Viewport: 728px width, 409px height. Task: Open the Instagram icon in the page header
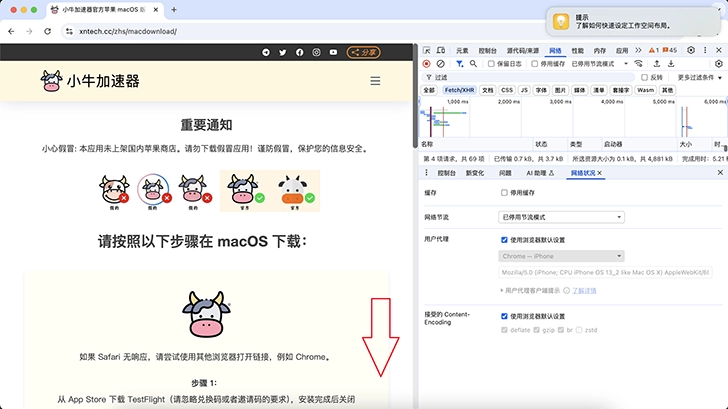(x=316, y=52)
